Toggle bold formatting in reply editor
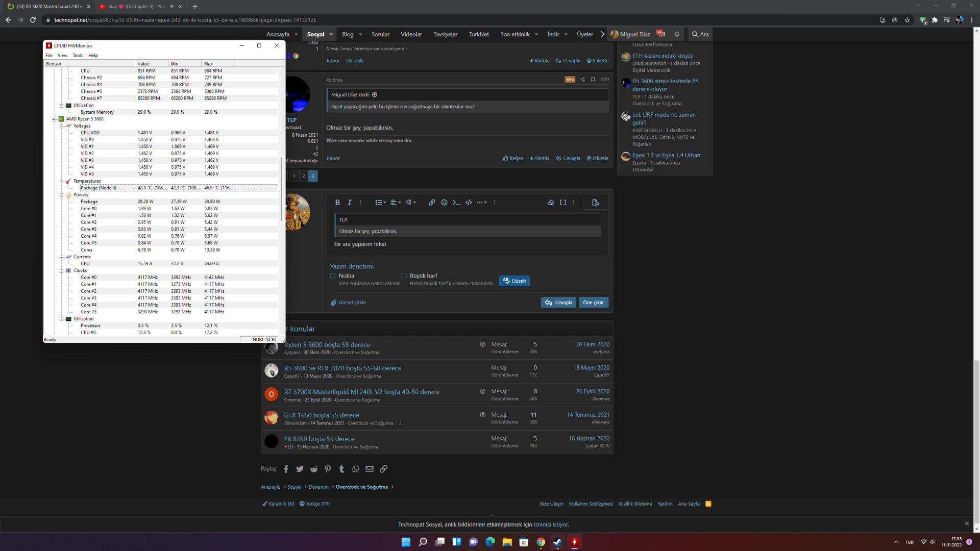 [x=337, y=203]
